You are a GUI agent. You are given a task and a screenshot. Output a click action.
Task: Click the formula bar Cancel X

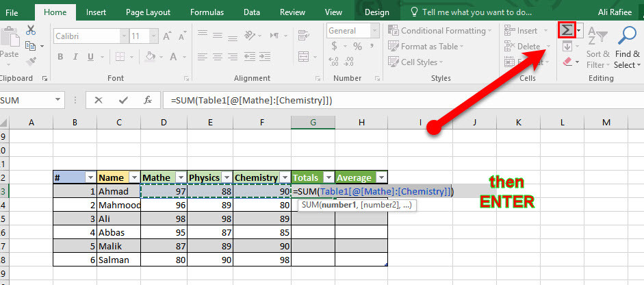(99, 100)
